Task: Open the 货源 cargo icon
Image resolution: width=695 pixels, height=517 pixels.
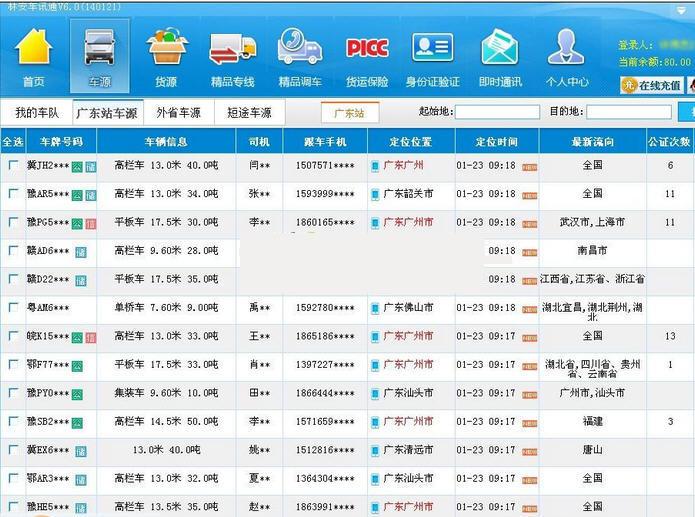Action: [166, 57]
